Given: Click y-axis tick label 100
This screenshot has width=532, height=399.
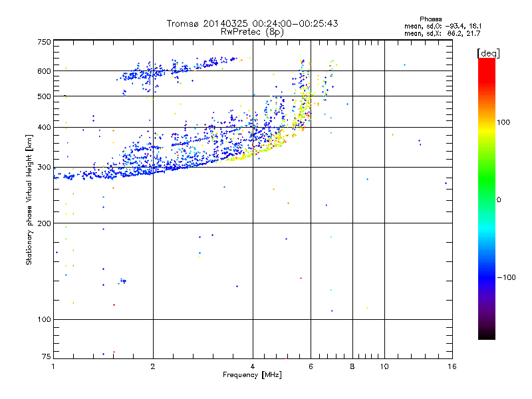Looking at the screenshot, I should (45, 320).
